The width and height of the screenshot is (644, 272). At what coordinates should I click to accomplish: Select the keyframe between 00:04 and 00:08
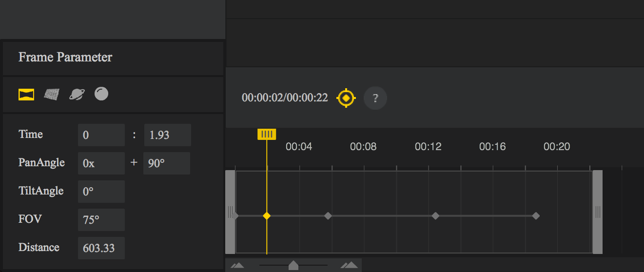pos(328,215)
